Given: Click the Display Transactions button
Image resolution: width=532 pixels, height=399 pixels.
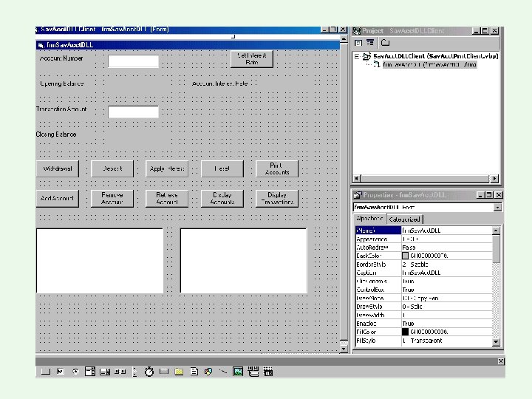Looking at the screenshot, I should coord(277,199).
